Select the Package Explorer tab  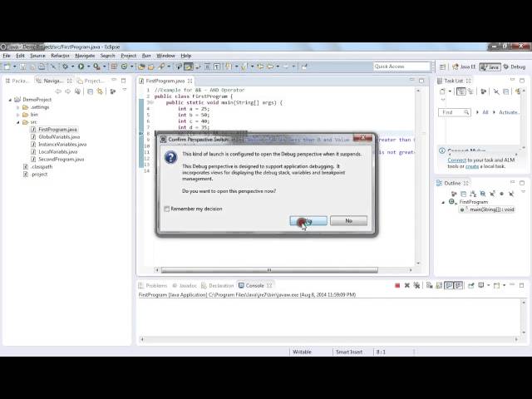tap(17, 81)
